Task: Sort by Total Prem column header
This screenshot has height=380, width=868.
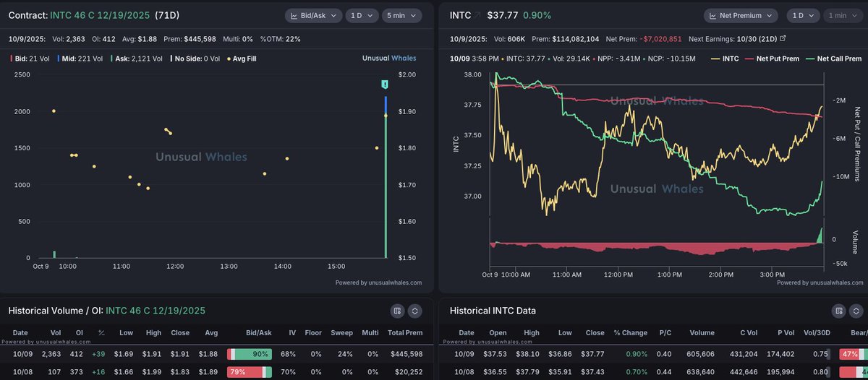Action: click(x=404, y=333)
